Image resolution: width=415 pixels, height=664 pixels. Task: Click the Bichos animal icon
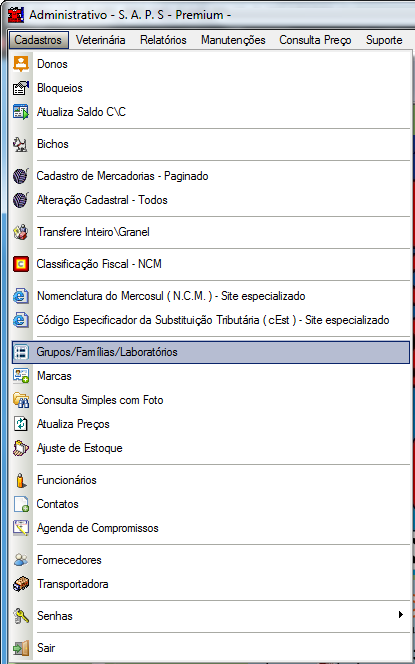(21, 144)
